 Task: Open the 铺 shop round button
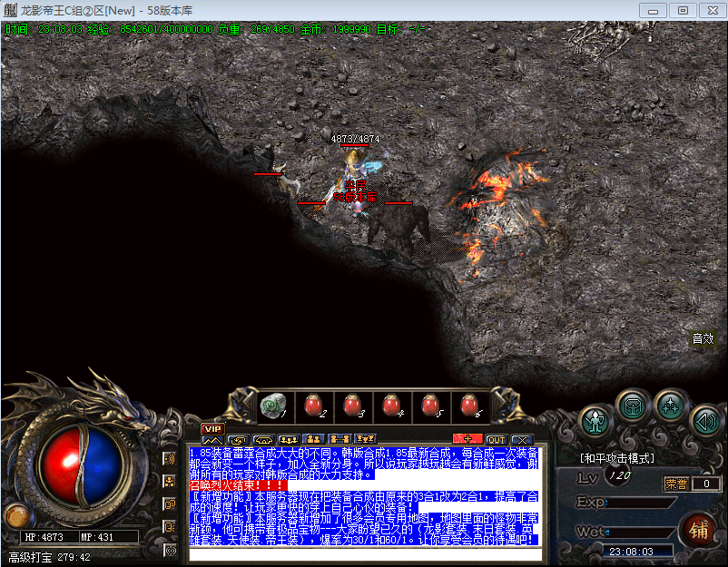tap(699, 529)
